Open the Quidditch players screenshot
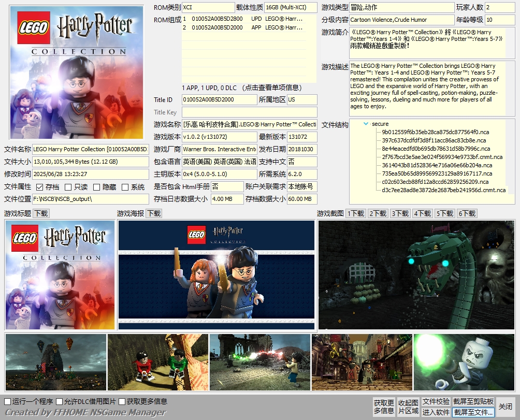The height and width of the screenshot is (420, 520). 158,363
